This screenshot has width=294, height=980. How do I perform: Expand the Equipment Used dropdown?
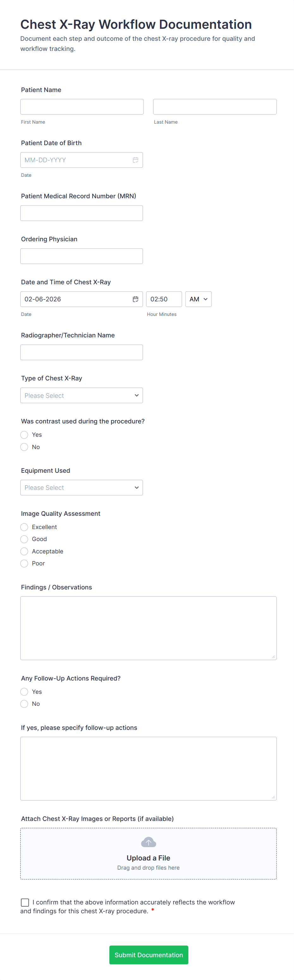81,488
